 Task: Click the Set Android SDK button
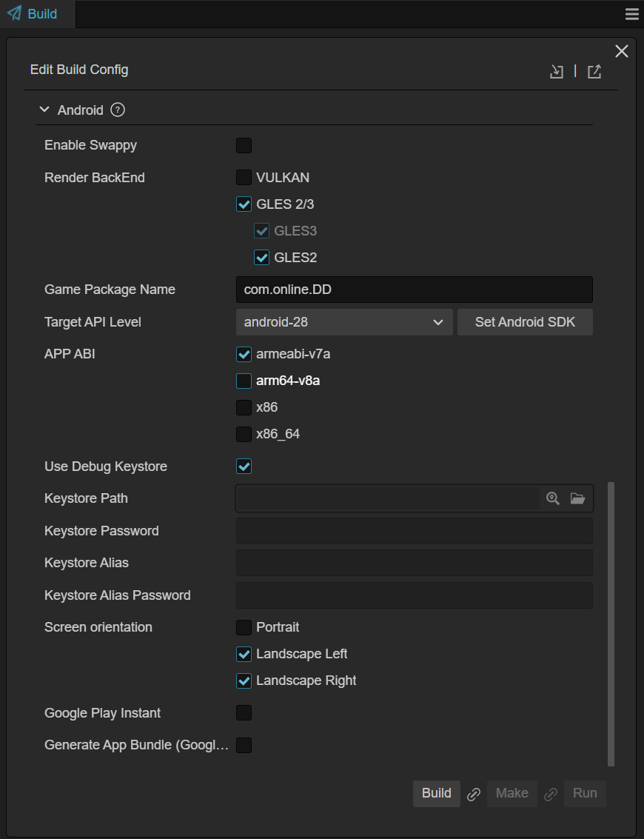[525, 322]
